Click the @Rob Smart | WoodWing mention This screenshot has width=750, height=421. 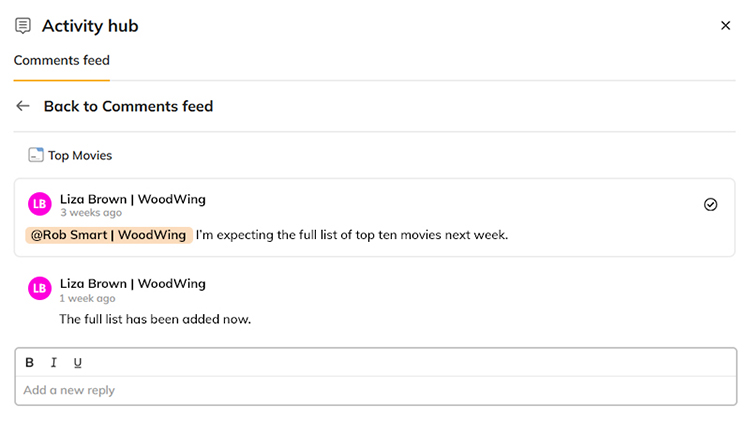[x=108, y=235]
